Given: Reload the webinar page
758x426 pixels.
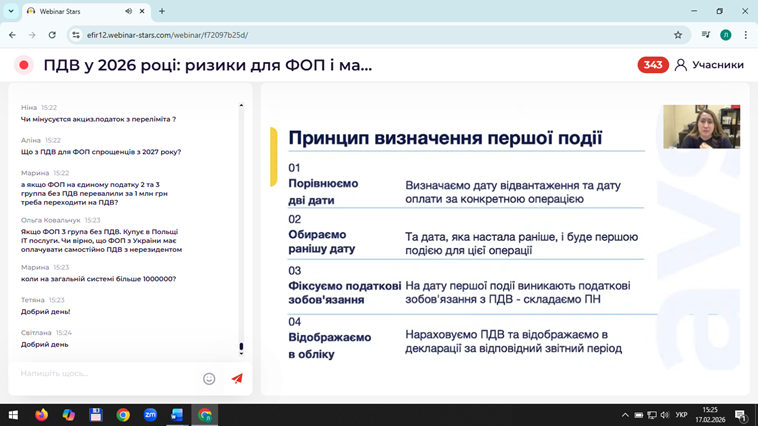Looking at the screenshot, I should click(x=52, y=35).
